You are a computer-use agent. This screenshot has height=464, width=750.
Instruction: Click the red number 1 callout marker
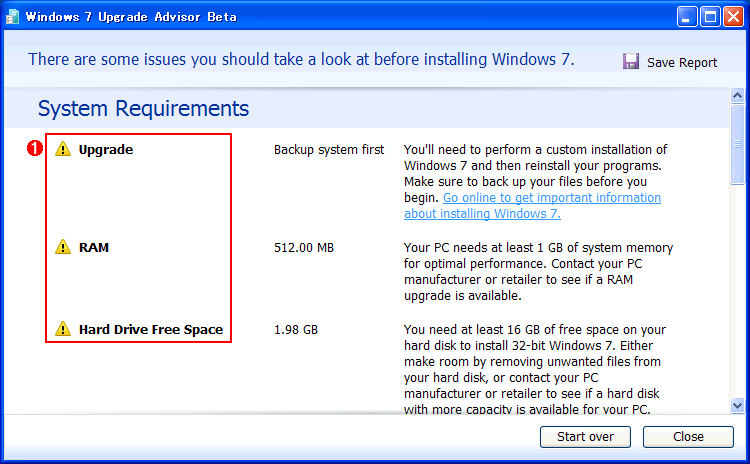pos(34,148)
